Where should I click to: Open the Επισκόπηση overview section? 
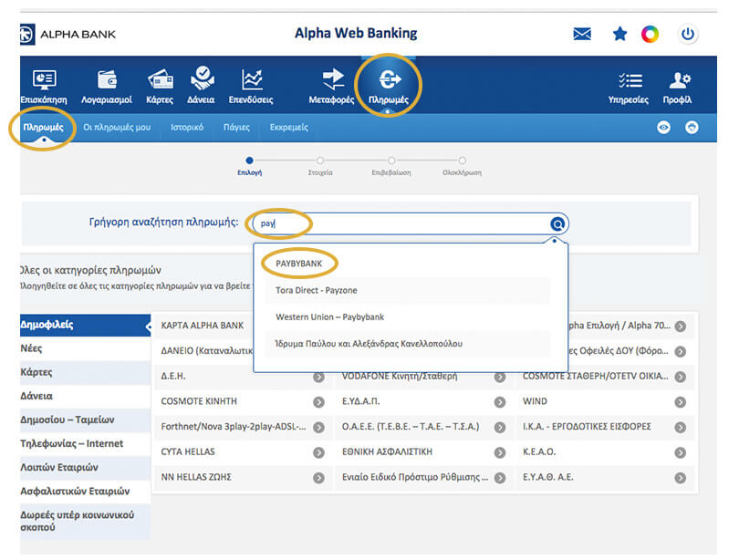44,87
